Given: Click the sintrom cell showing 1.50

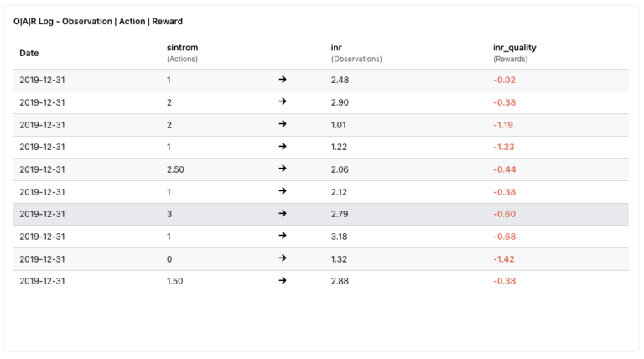Looking at the screenshot, I should pos(176,281).
